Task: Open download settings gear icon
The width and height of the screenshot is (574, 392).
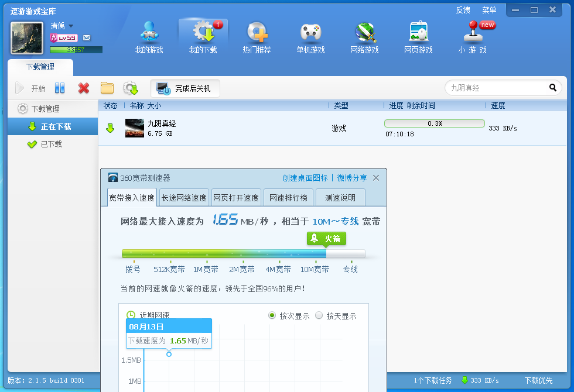Action: pyautogui.click(x=130, y=88)
